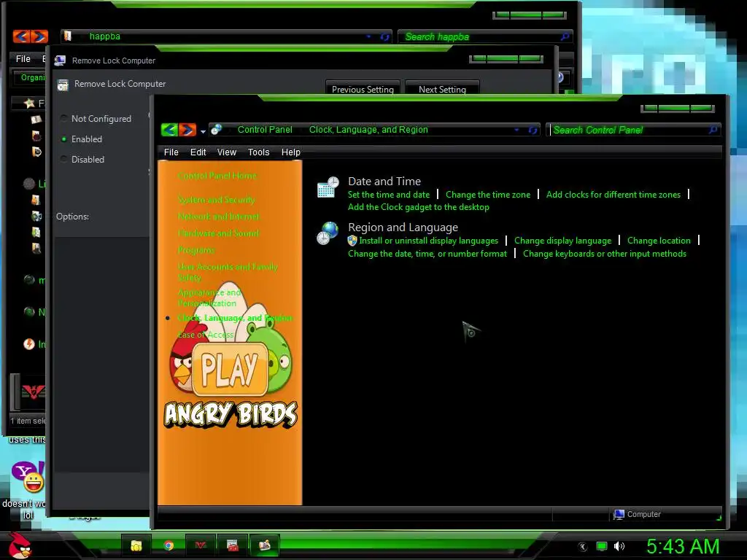Click the 5:43 AM taskbar clock
Image resolution: width=747 pixels, height=560 pixels.
683,546
